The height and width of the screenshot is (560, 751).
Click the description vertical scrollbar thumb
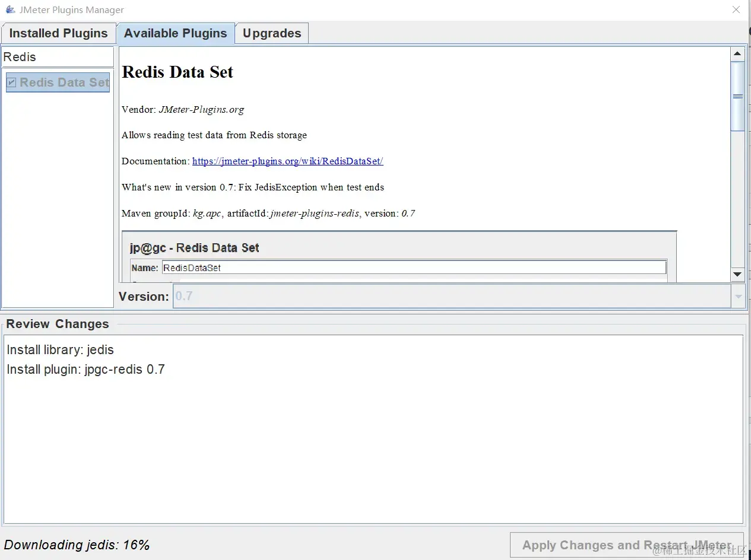[x=737, y=96]
